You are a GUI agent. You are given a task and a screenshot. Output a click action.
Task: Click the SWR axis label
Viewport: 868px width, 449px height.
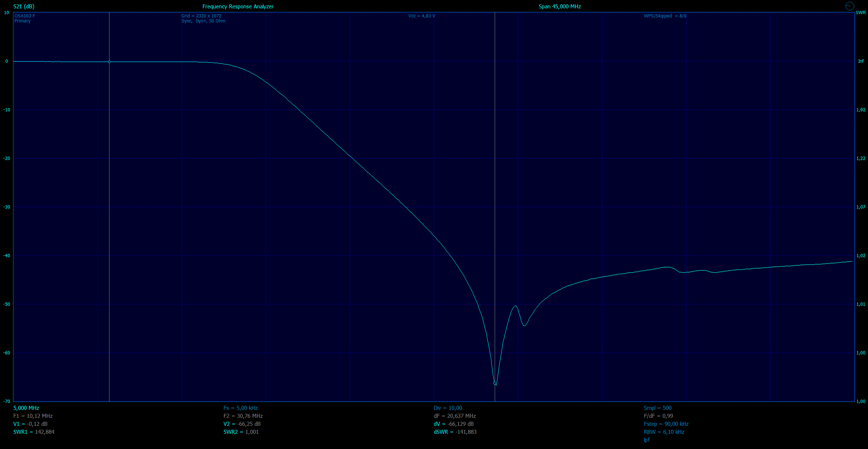tap(860, 13)
